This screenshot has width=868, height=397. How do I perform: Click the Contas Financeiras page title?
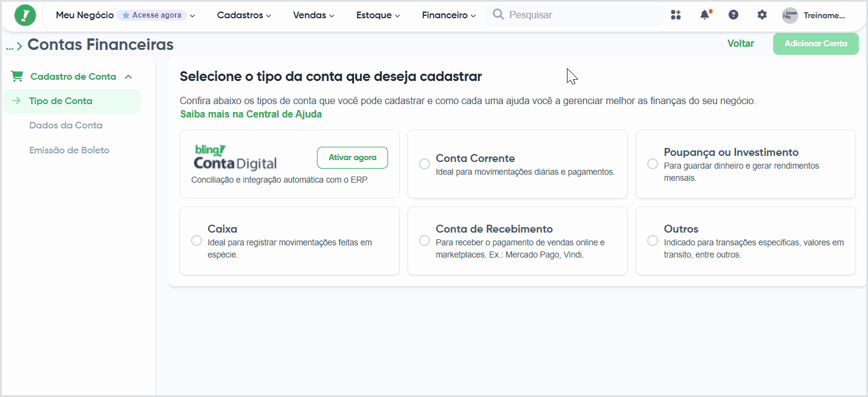pos(100,44)
